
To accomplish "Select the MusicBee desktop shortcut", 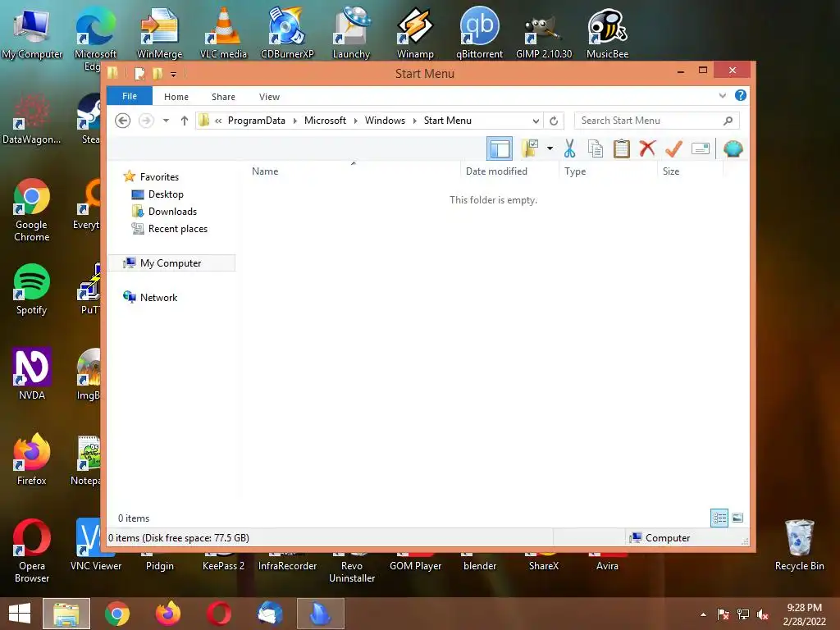I will pos(607,33).
